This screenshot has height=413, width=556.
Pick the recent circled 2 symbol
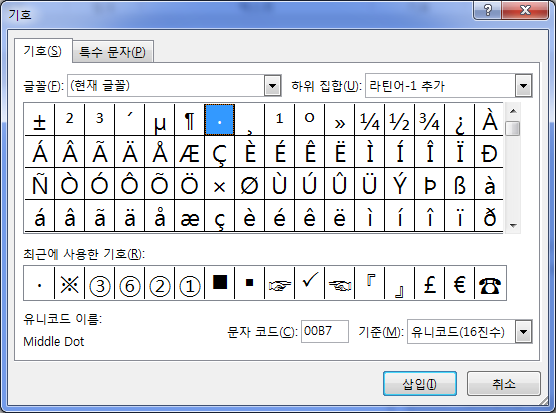(x=159, y=283)
